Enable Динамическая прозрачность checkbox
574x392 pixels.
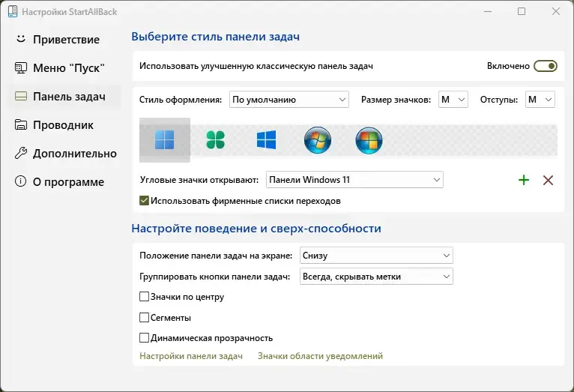[x=144, y=337]
